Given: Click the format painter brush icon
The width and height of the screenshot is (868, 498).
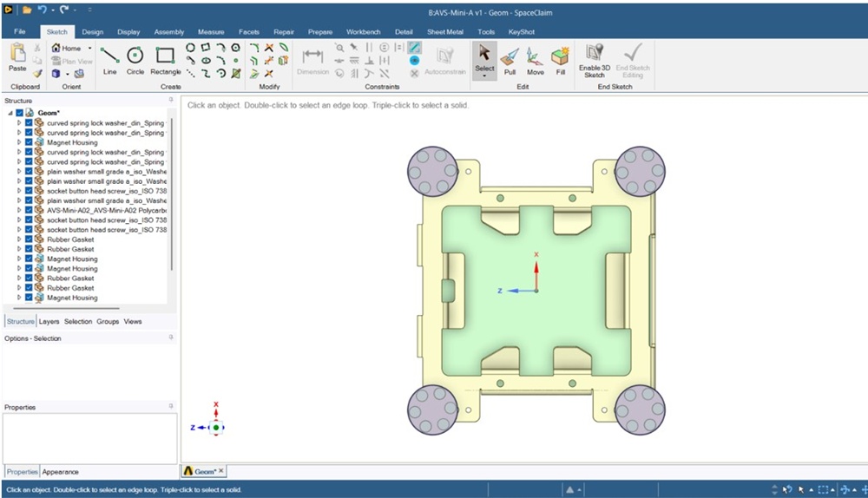Looking at the screenshot, I should click(37, 73).
